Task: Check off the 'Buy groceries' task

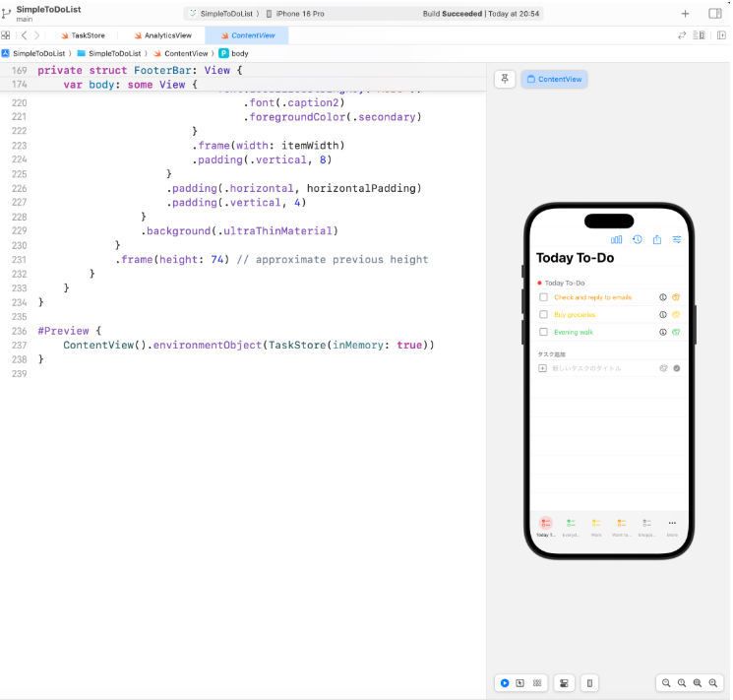Action: coord(543,315)
